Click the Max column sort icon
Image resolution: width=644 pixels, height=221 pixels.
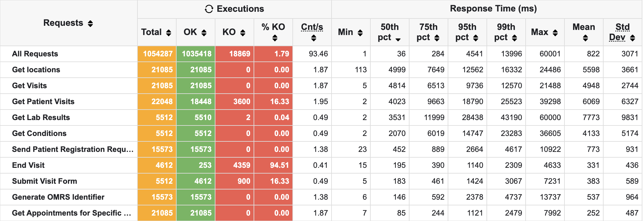click(x=555, y=32)
